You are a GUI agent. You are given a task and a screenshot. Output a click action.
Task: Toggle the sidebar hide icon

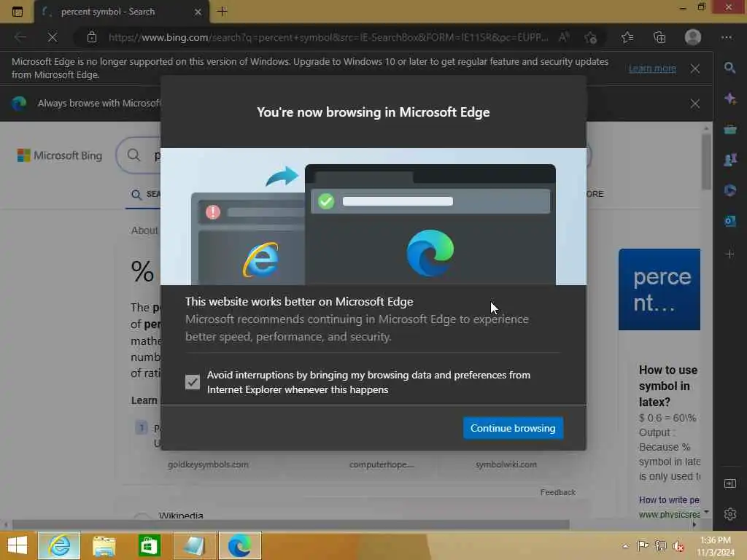click(x=729, y=484)
